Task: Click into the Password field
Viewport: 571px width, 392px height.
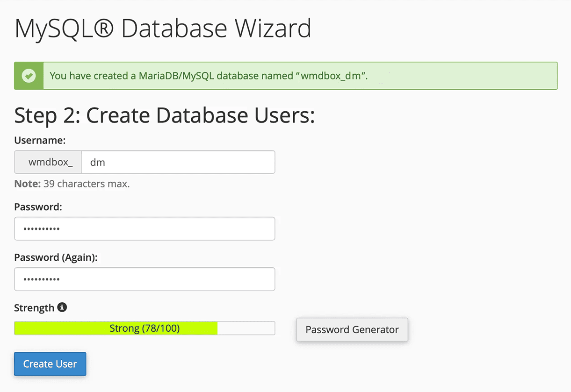Action: point(145,228)
